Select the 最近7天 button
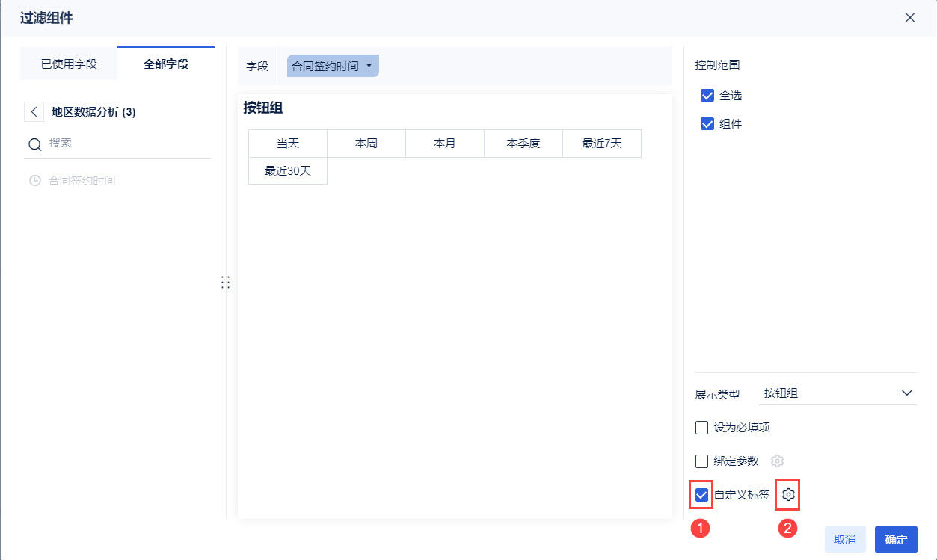 click(x=602, y=144)
